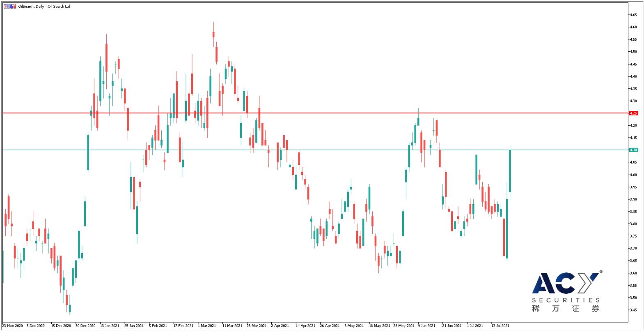Click the red 4.25 price tag on scale
The image size is (644, 332).
click(x=633, y=113)
